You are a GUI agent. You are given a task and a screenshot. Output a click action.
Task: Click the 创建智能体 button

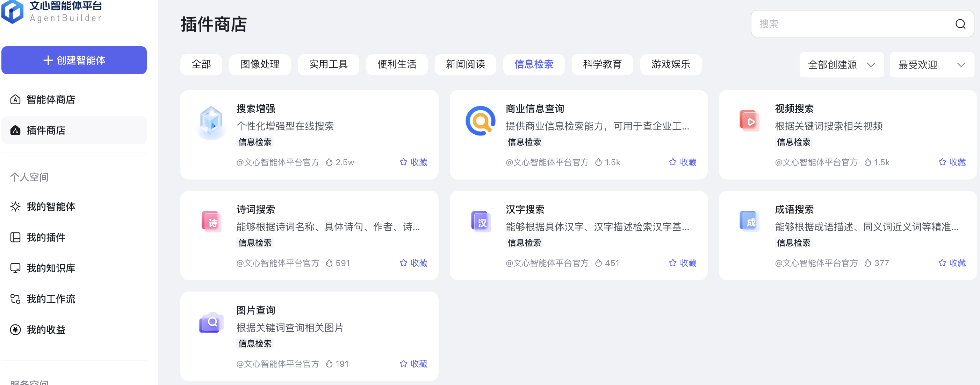[74, 60]
